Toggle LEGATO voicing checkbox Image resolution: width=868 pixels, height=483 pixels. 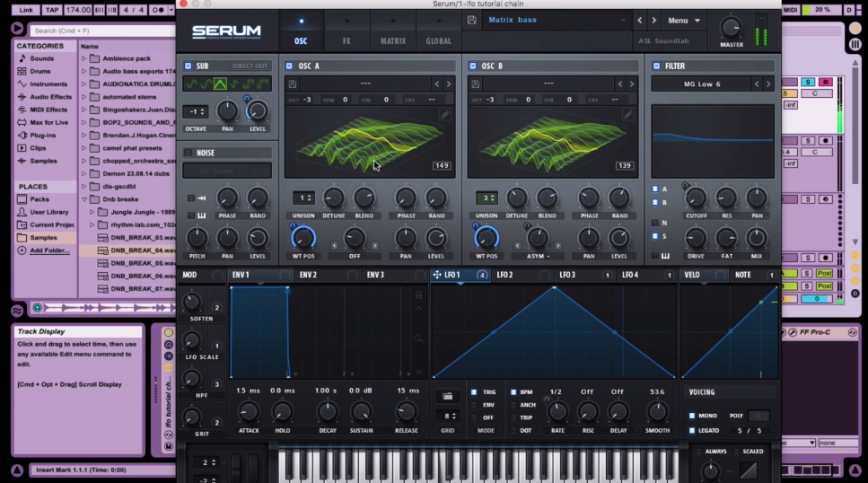692,430
